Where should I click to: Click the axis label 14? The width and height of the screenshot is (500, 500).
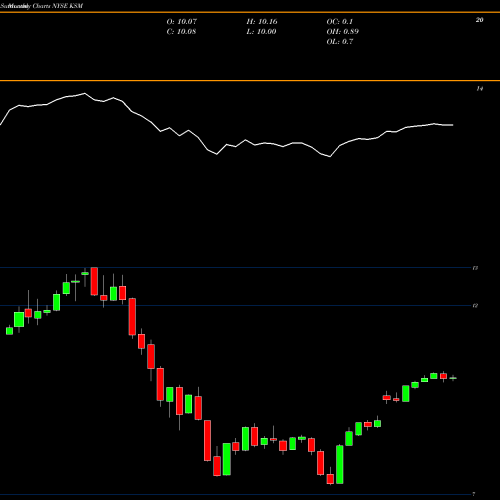[x=479, y=89]
